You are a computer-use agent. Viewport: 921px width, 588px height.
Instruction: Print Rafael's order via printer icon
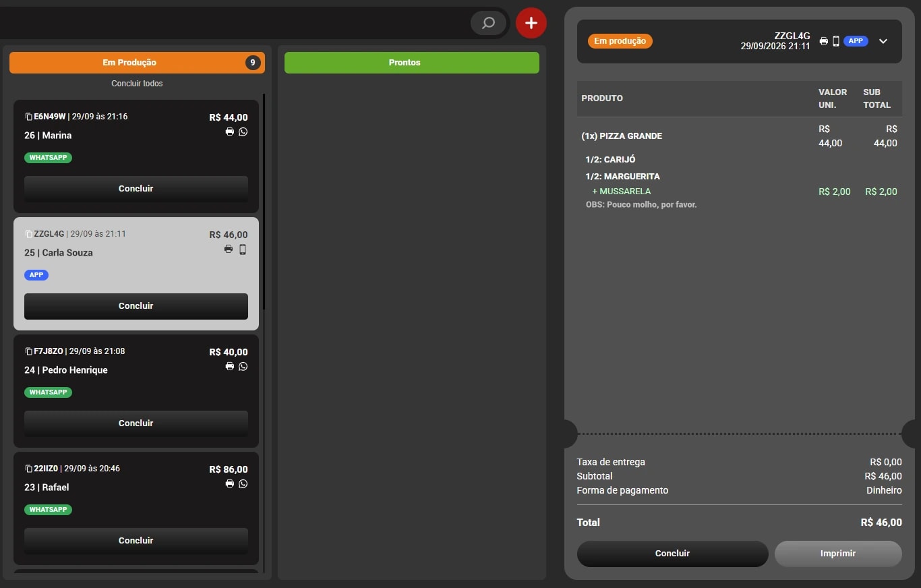click(x=230, y=483)
